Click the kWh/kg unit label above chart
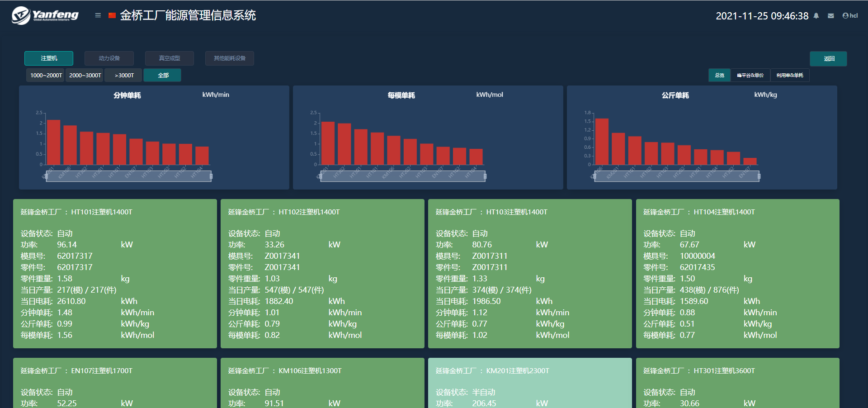Viewport: 868px width, 408px height. (x=765, y=95)
